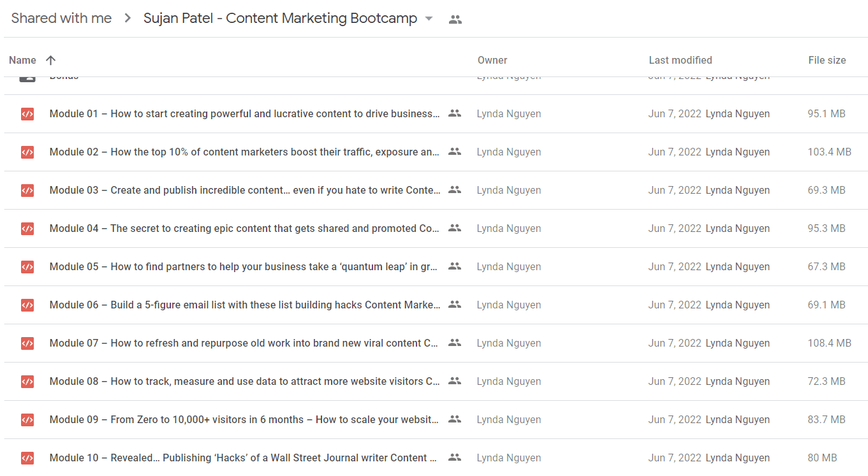The image size is (868, 476).
Task: Select the Module 03 file name
Action: click(245, 191)
